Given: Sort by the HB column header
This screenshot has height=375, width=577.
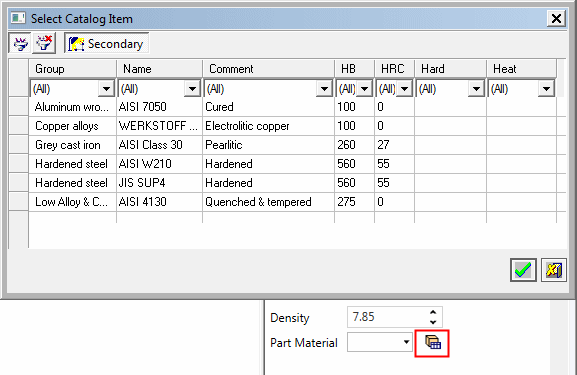Looking at the screenshot, I should [x=354, y=69].
